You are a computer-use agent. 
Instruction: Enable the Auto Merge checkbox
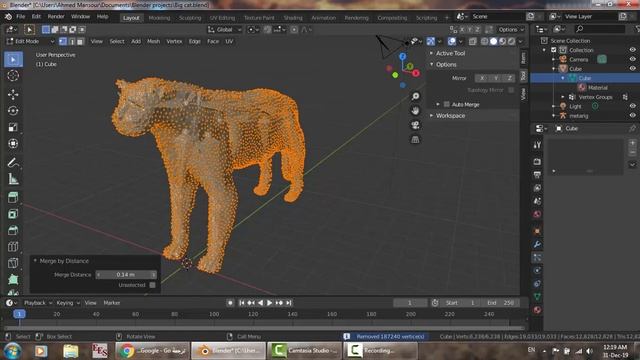pos(447,104)
